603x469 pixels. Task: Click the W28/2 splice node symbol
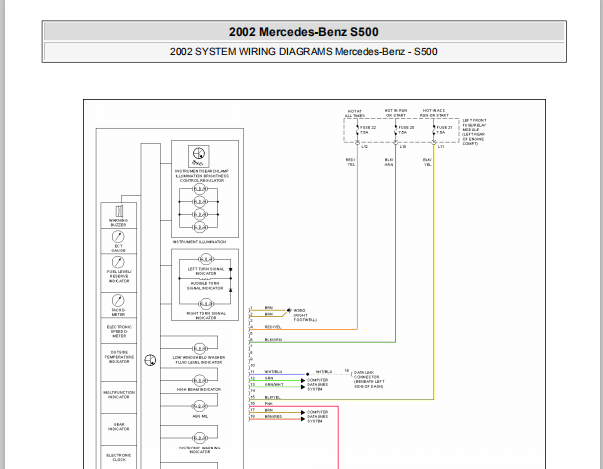[289, 310]
